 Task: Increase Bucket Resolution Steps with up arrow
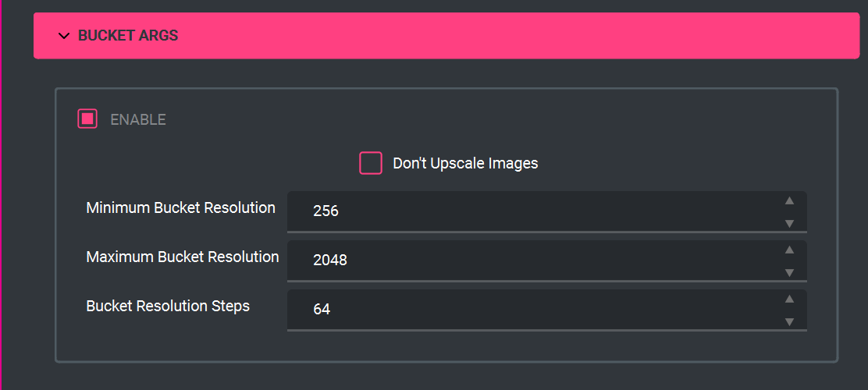pos(789,299)
